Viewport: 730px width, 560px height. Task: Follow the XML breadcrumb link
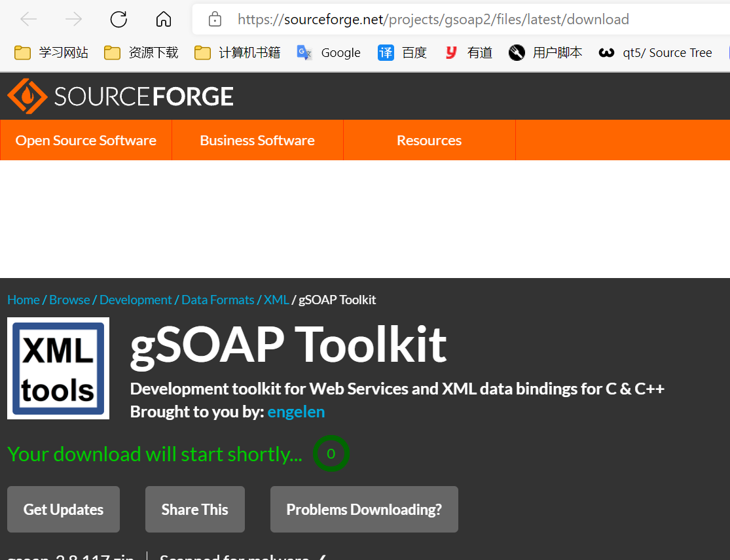click(x=276, y=300)
